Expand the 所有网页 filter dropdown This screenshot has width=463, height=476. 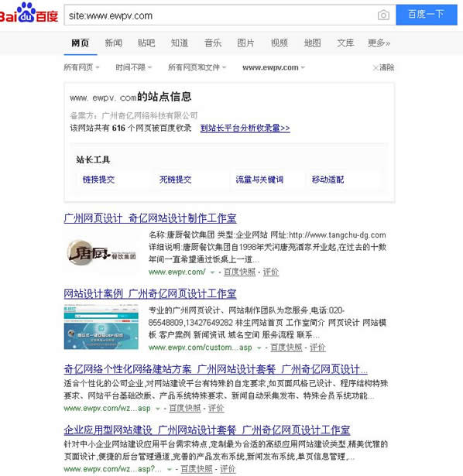click(x=81, y=67)
